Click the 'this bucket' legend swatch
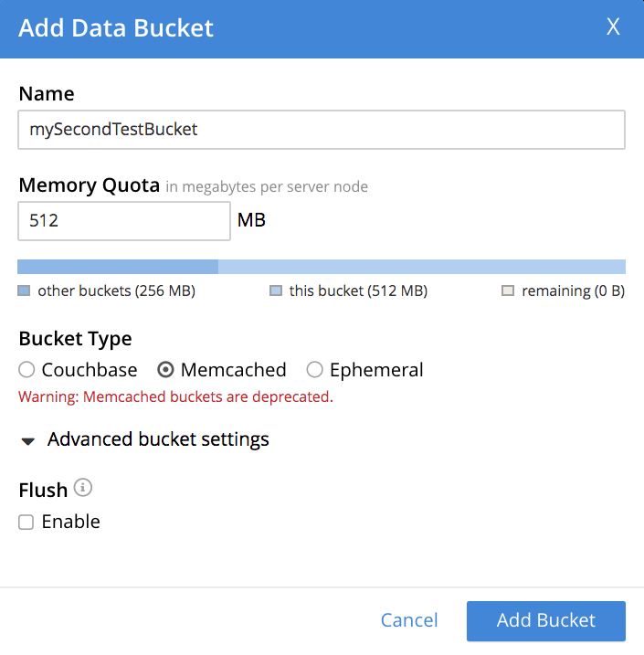 pyautogui.click(x=276, y=291)
